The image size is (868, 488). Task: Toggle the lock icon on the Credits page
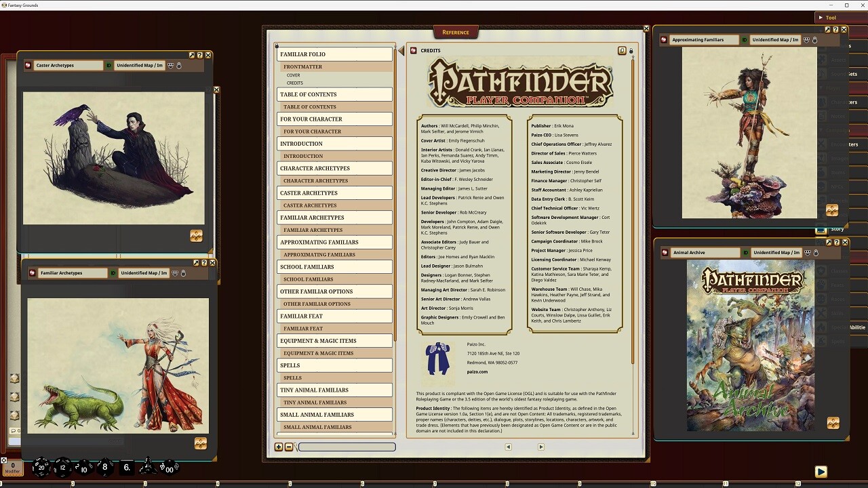coord(631,50)
